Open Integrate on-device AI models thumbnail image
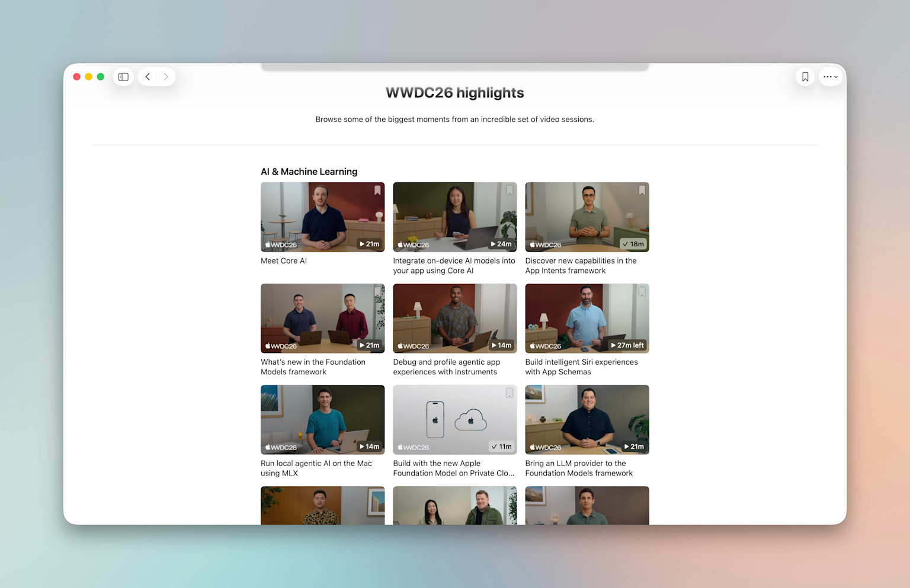Viewport: 910px width, 588px height. tap(454, 217)
